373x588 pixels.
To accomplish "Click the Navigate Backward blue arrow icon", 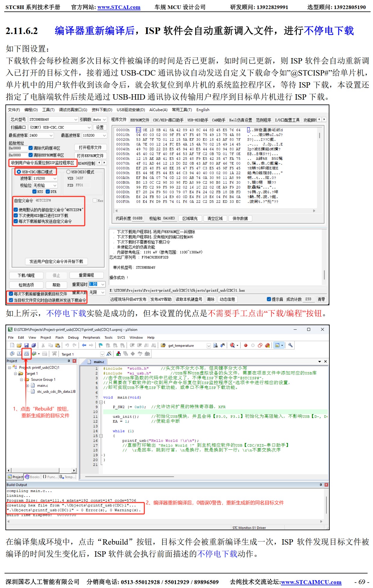I will pos(84,345).
